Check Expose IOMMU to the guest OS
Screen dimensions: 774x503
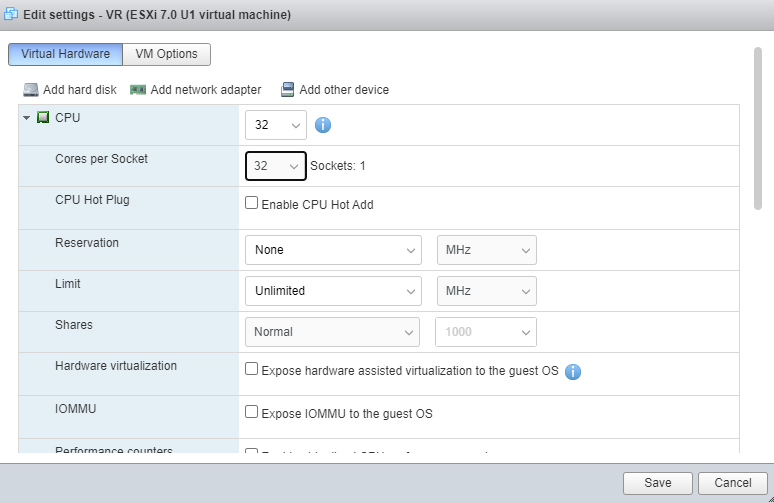[251, 412]
